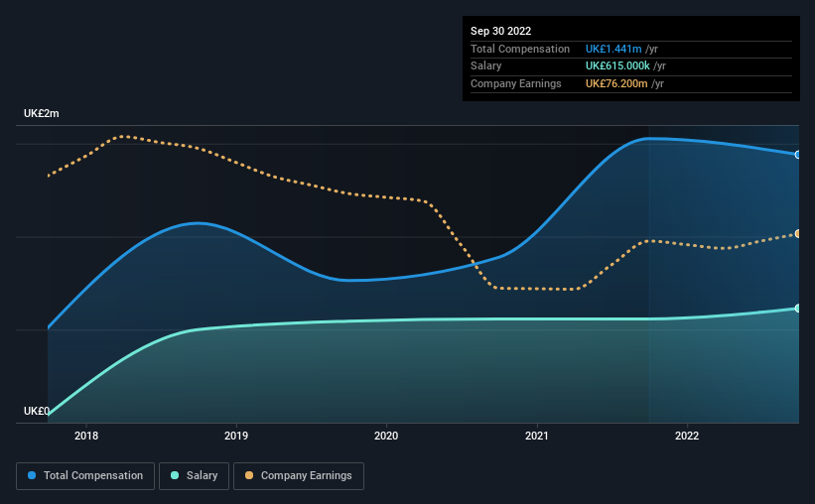815x504 pixels.
Task: Click the 2022 x-axis label
Action: (687, 436)
